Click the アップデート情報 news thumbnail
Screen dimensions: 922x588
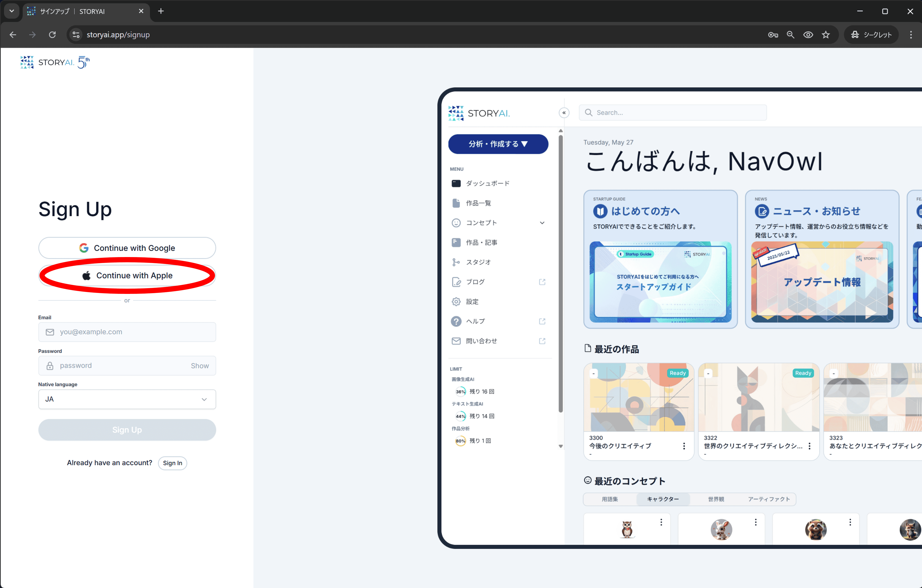coord(822,282)
